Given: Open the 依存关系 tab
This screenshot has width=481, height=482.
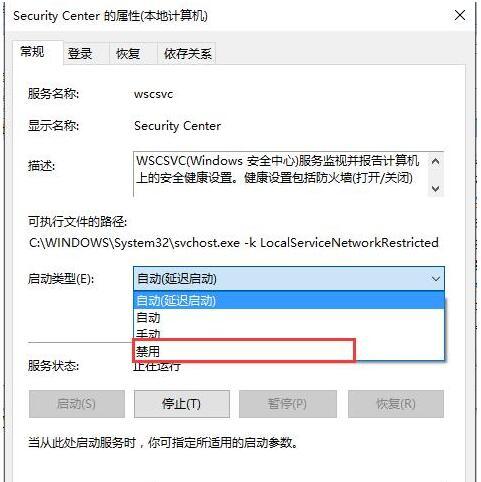Looking at the screenshot, I should [187, 53].
